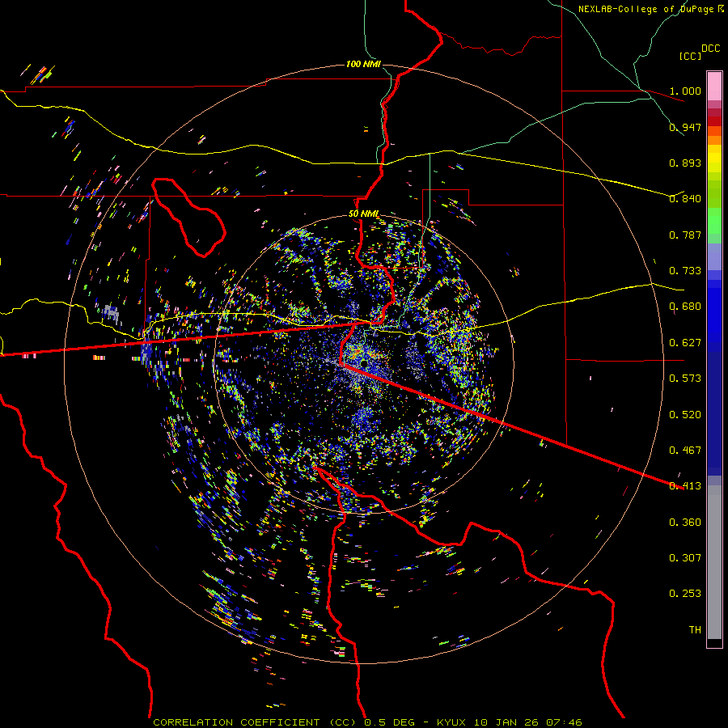Select the 0.307 legend value

[x=685, y=558]
